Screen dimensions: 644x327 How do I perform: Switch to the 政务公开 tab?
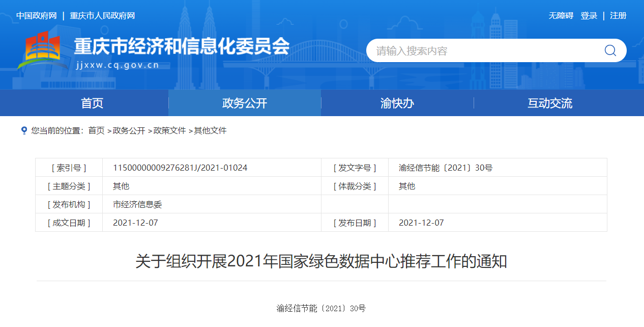tap(245, 103)
